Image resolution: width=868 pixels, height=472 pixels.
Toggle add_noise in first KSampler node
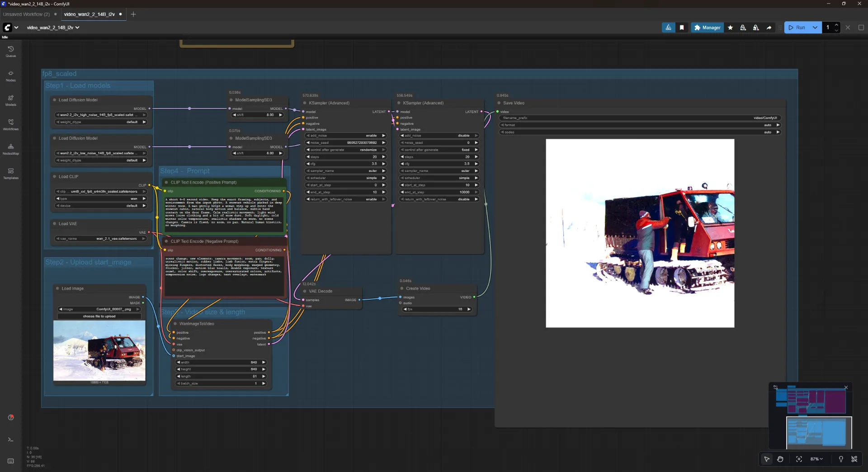pyautogui.click(x=346, y=136)
